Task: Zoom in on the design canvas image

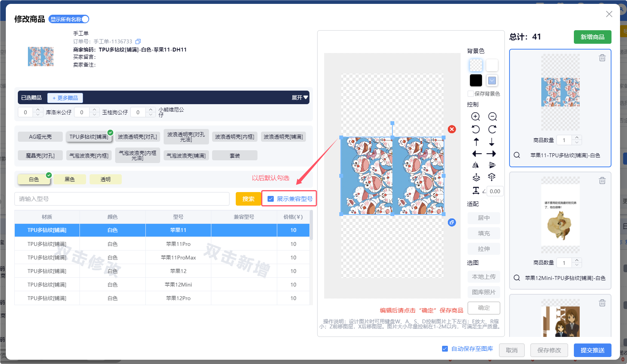Action: [476, 117]
